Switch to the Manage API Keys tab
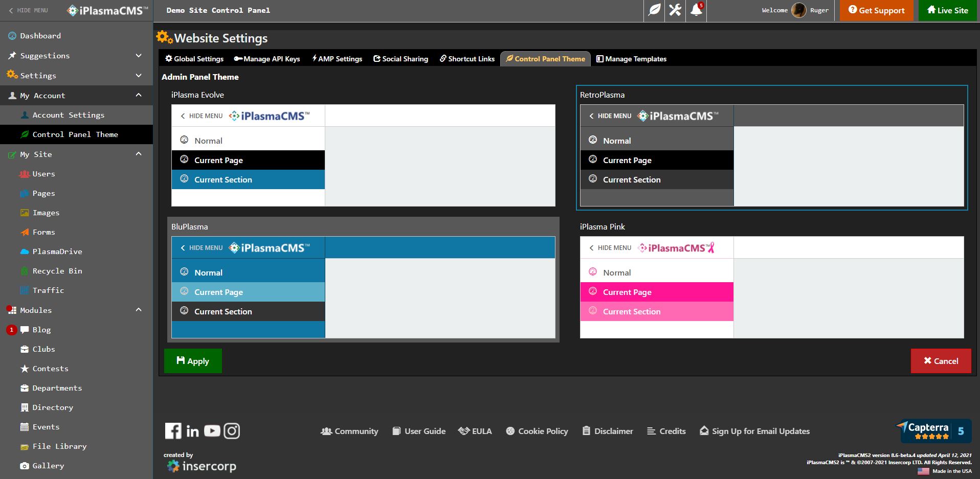 coord(267,59)
